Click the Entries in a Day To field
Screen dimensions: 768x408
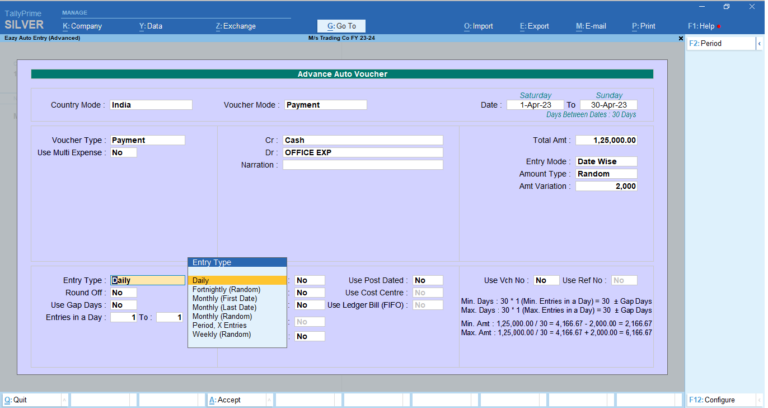tap(169, 317)
